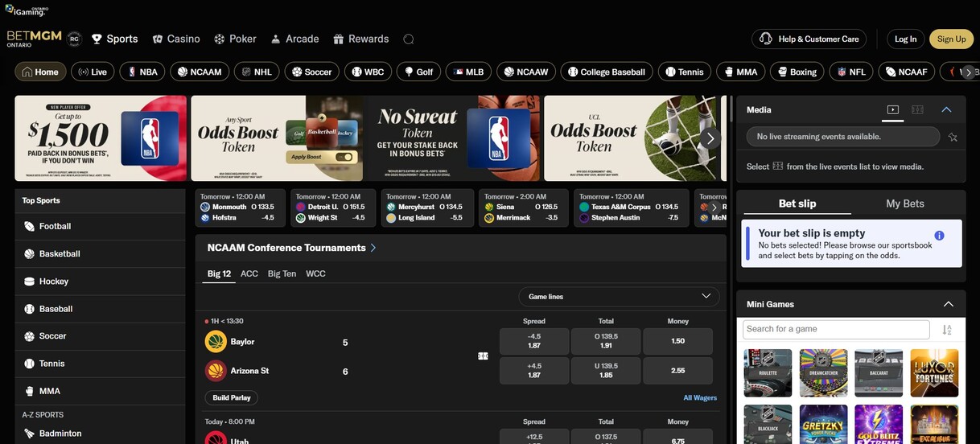Select the MLB pill
The width and height of the screenshot is (980, 444).
pyautogui.click(x=468, y=72)
